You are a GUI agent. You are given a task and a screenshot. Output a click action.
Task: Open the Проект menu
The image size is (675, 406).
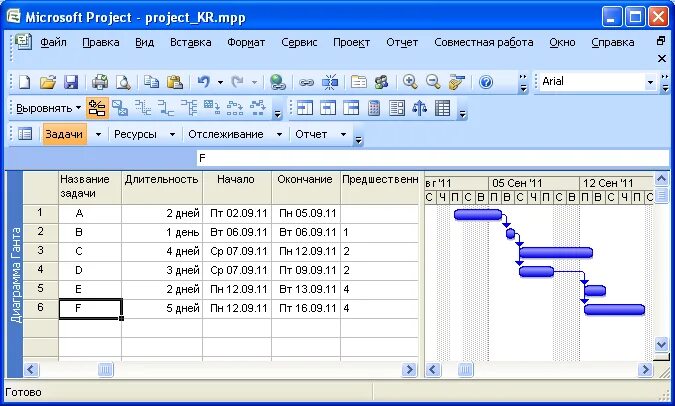coord(351,42)
